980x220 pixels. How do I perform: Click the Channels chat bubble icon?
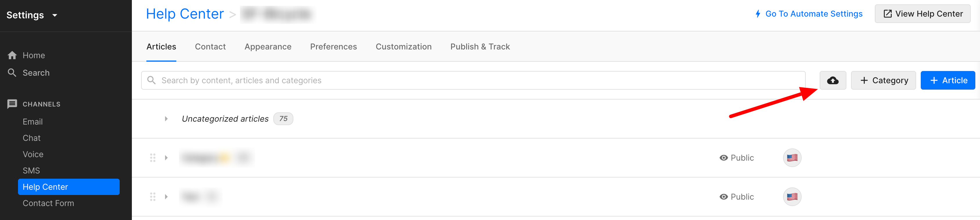(12, 103)
